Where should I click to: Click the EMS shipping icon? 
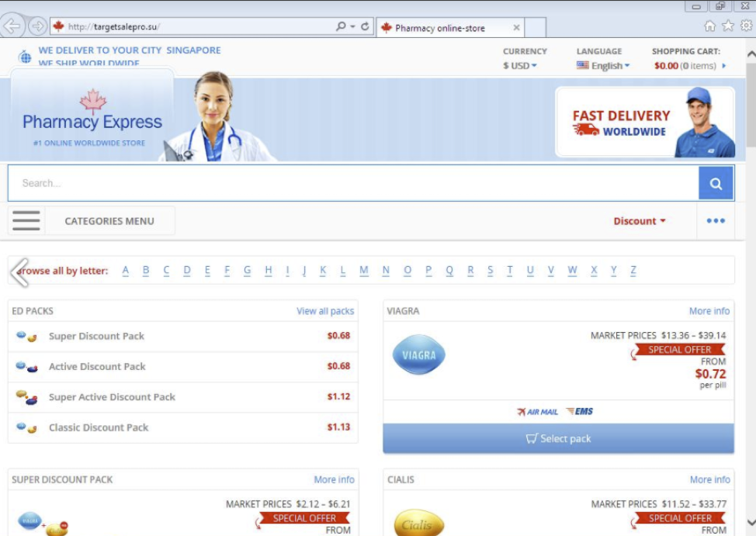pyautogui.click(x=580, y=411)
